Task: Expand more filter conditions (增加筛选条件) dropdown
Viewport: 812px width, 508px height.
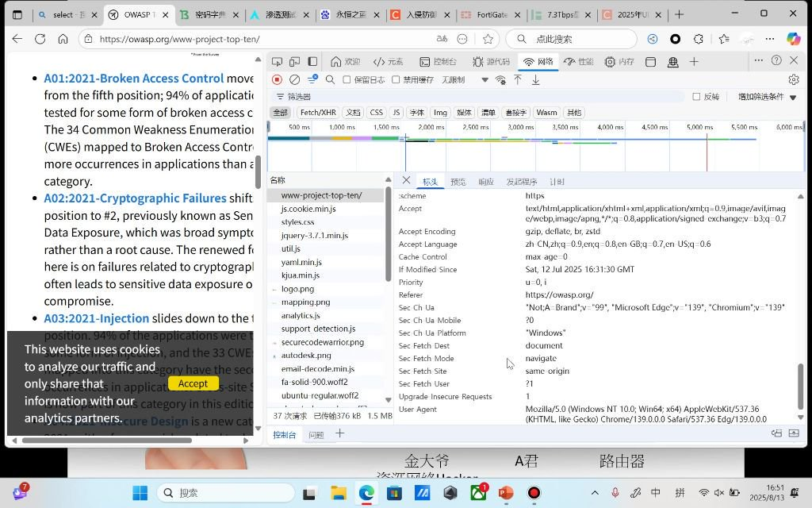Action: pyautogui.click(x=767, y=96)
